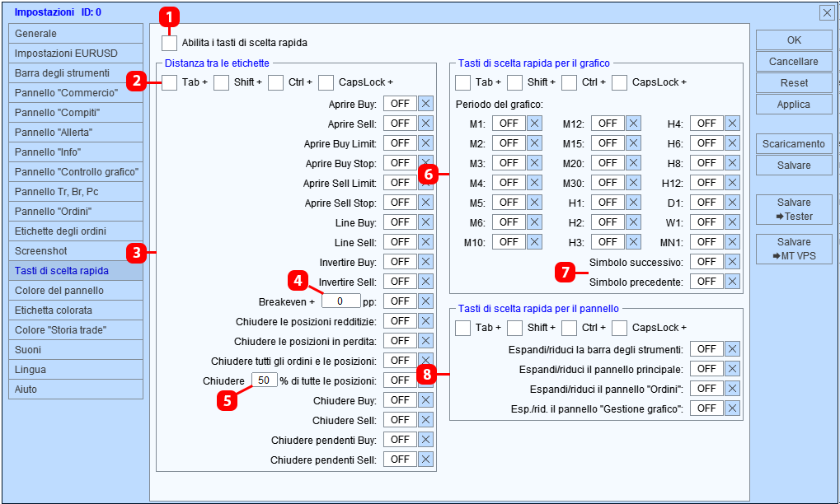Check Tab + in Distanza tra le etichette
This screenshot has width=840, height=504.
169,82
